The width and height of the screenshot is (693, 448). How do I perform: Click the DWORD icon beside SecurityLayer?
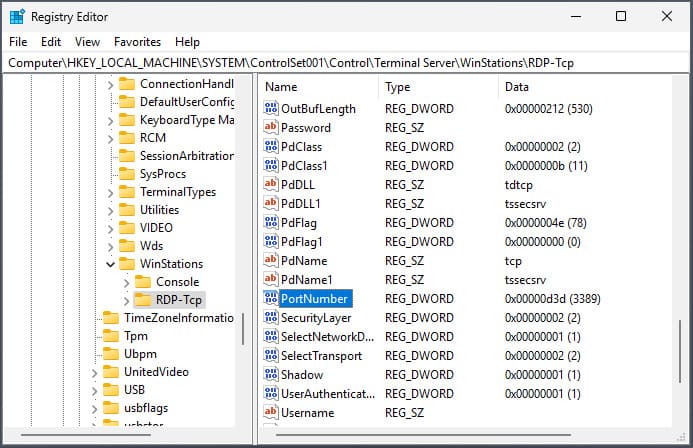pyautogui.click(x=270, y=317)
